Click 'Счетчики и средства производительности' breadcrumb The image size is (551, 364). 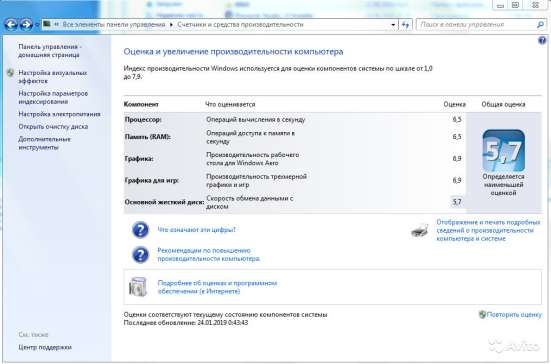(240, 25)
